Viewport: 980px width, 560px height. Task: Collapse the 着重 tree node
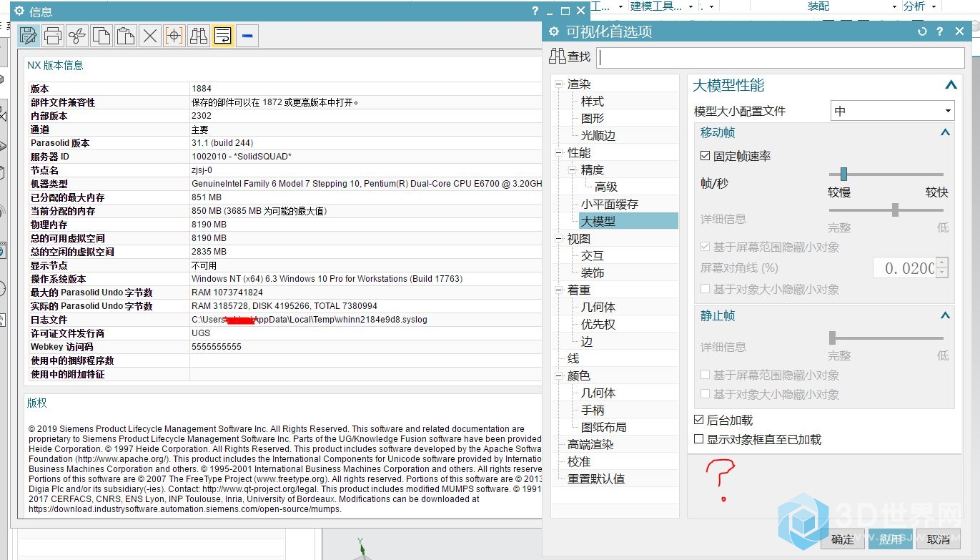tap(558, 290)
